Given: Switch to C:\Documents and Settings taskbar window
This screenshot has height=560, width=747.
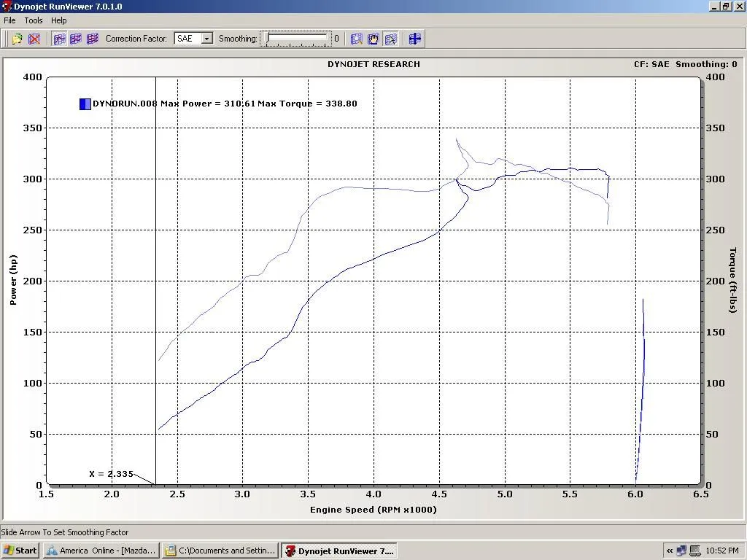Looking at the screenshot, I should (220, 551).
